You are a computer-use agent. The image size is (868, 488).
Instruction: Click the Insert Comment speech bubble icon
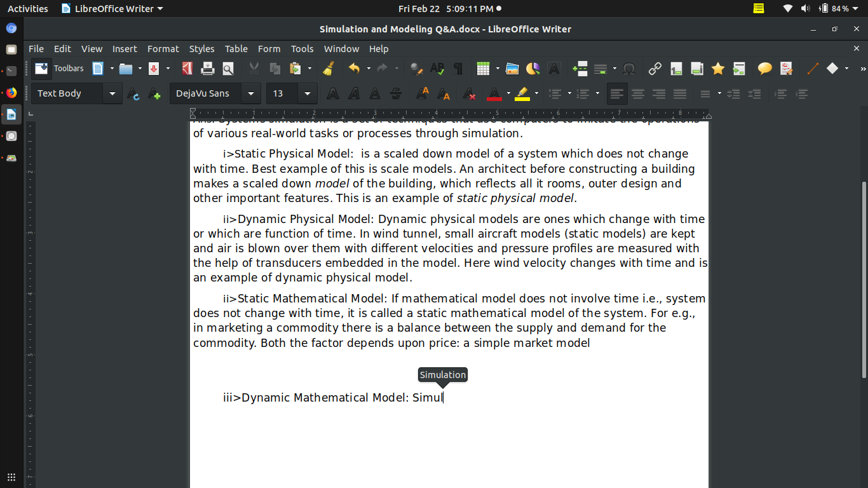click(x=764, y=69)
